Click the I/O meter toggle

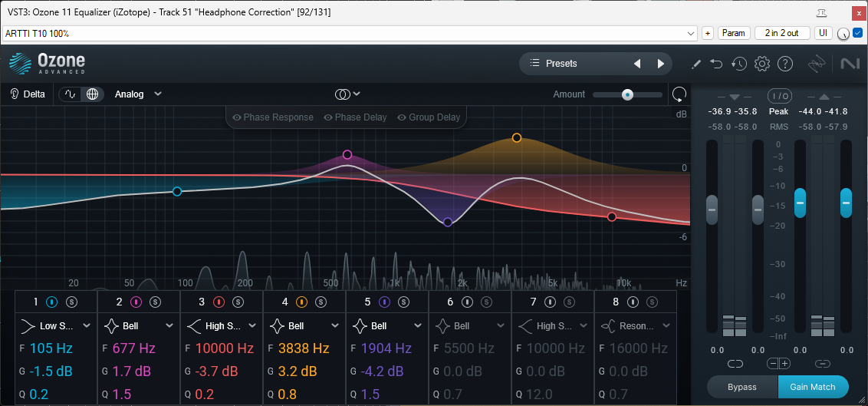(x=779, y=96)
